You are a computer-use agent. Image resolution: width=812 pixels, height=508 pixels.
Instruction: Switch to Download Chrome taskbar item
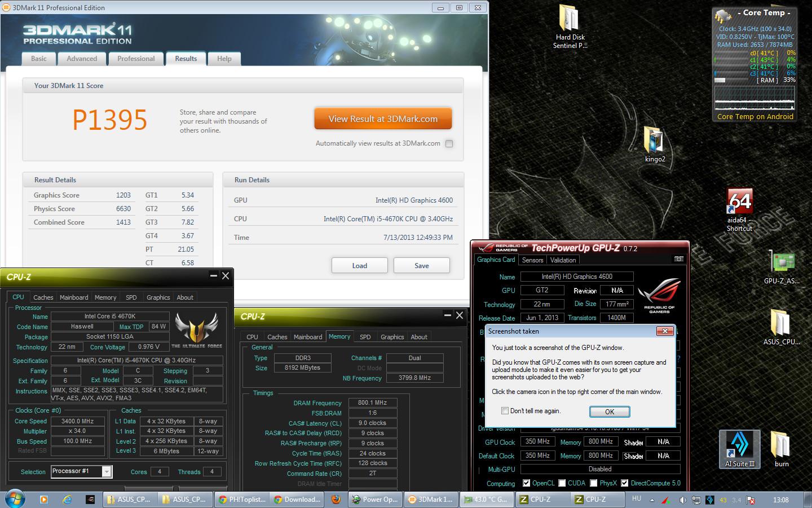(297, 499)
